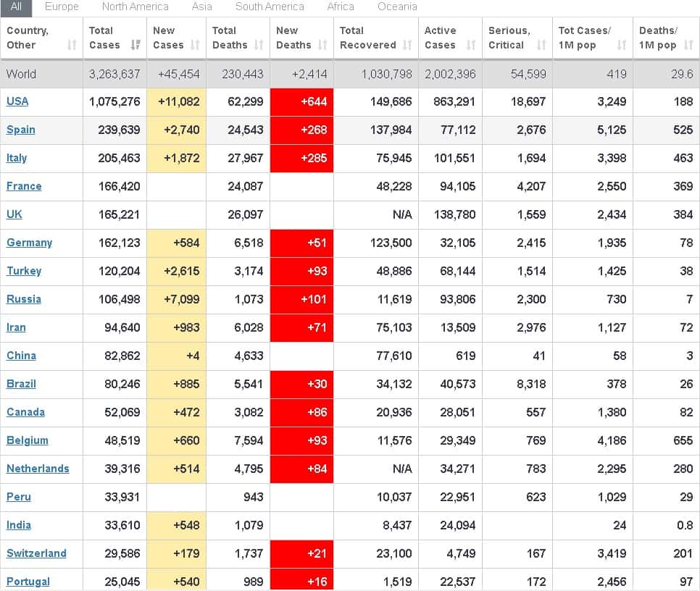
Task: Open the Germany country link
Action: (29, 243)
